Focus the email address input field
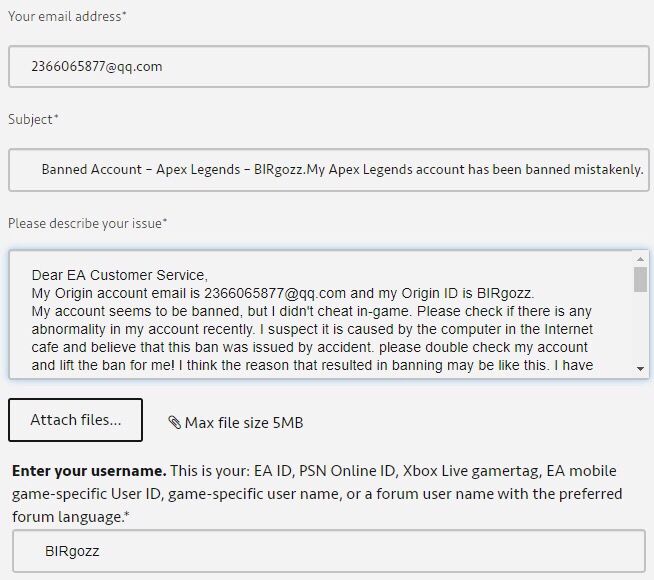The width and height of the screenshot is (654, 580). click(329, 67)
